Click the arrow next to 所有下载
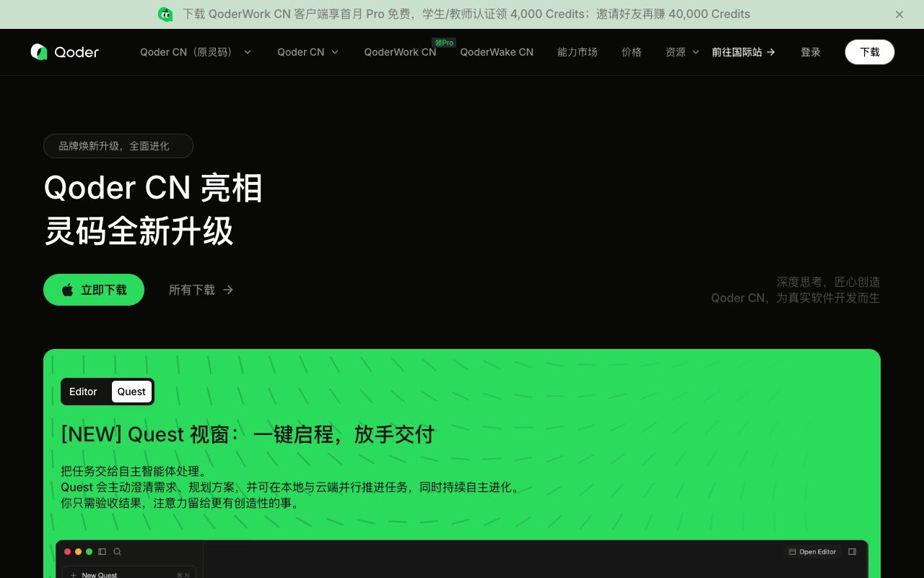This screenshot has width=924, height=578. [228, 290]
